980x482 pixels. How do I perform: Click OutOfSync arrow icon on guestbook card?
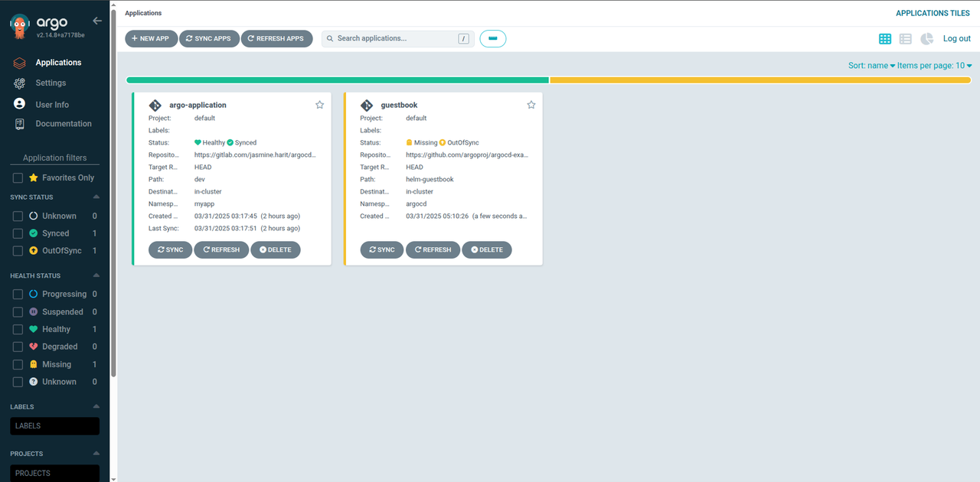(x=442, y=142)
